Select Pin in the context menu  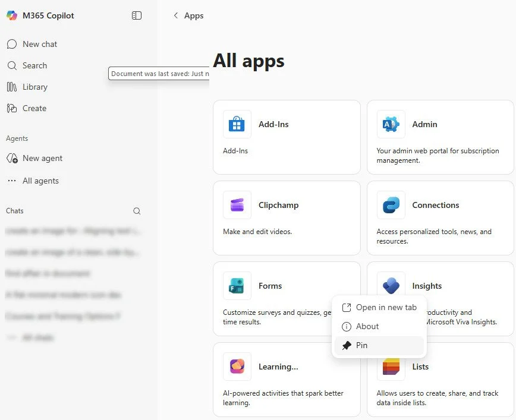click(x=379, y=345)
